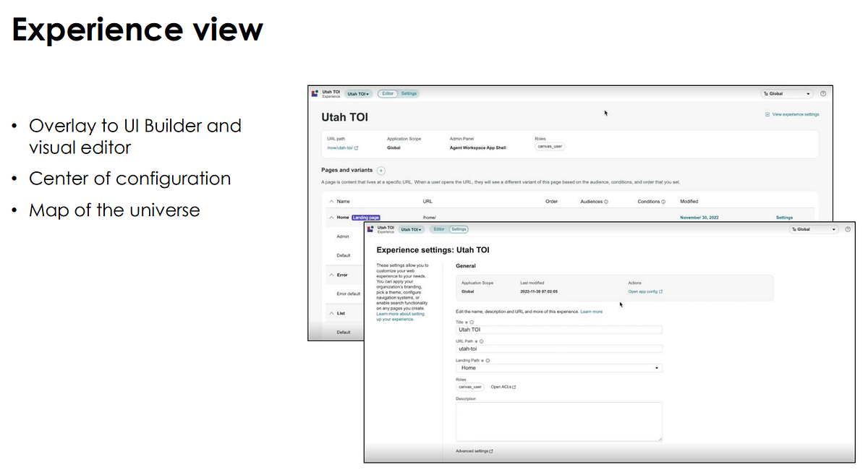Open the URL path external link icon

pyautogui.click(x=356, y=148)
